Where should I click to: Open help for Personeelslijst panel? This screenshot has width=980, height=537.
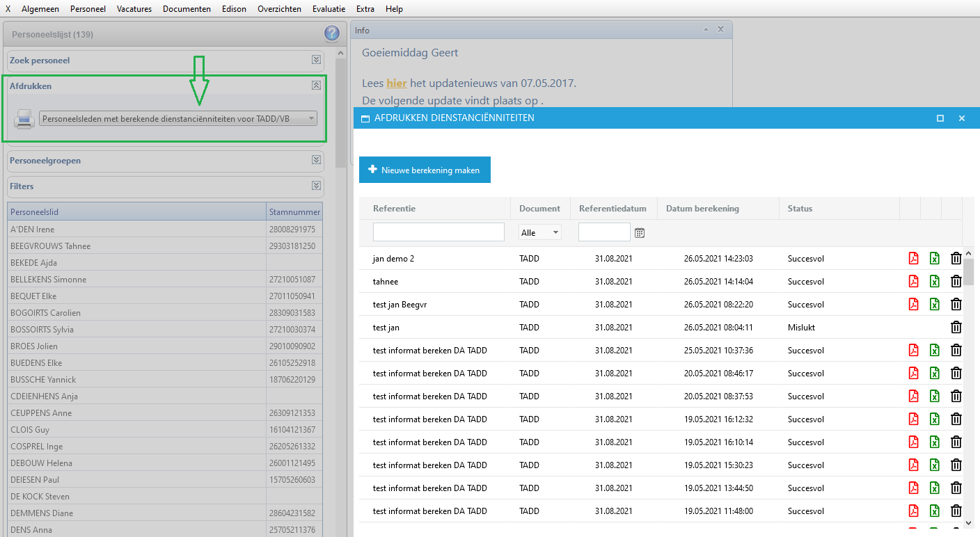pos(332,33)
